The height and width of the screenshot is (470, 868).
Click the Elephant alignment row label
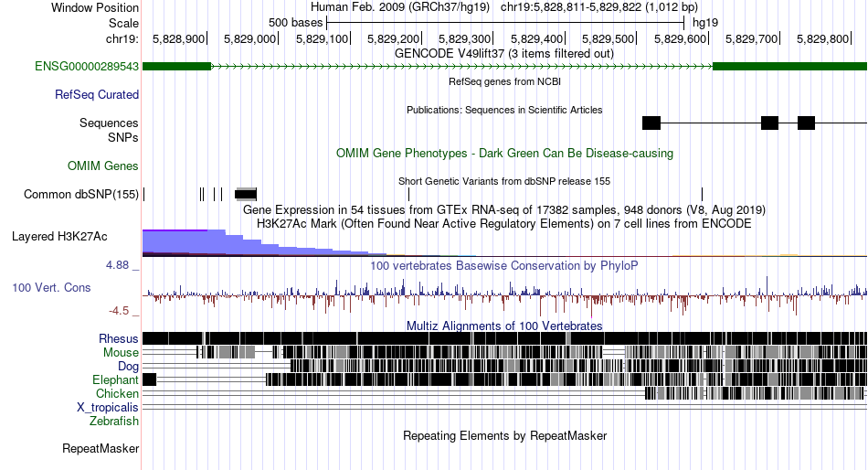click(x=115, y=380)
